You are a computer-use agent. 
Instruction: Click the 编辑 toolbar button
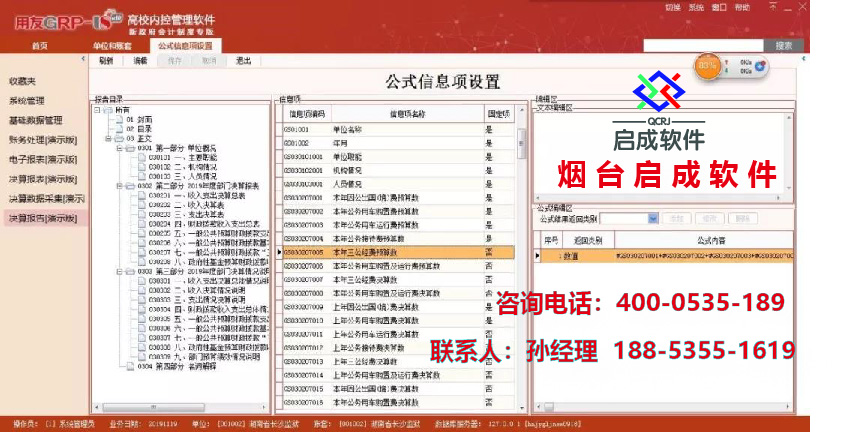tap(140, 61)
